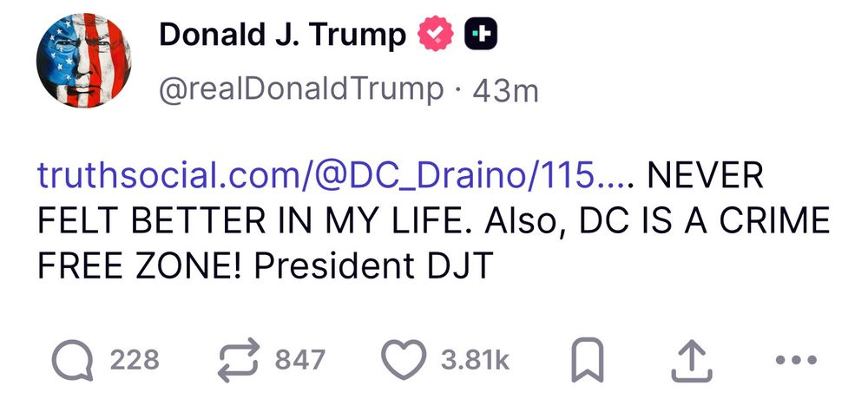View the 3.81k likes count
The image size is (868, 412).
click(475, 360)
